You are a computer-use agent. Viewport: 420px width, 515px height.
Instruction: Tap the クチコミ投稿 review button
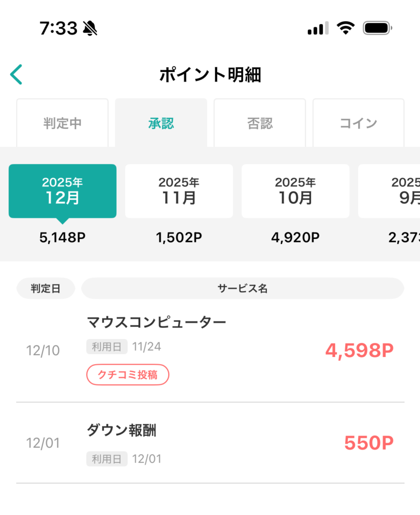click(128, 375)
